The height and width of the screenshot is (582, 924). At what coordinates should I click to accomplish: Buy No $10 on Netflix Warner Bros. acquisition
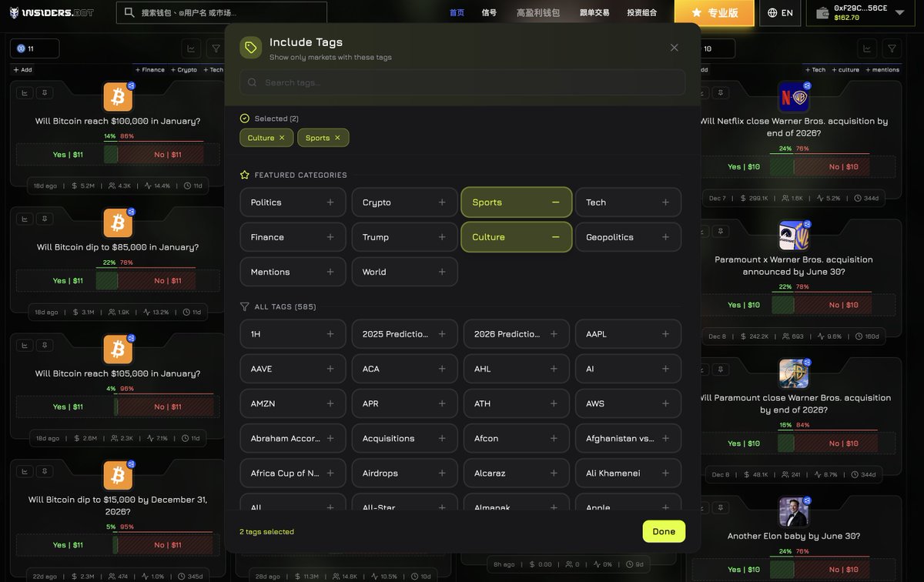[x=844, y=167]
